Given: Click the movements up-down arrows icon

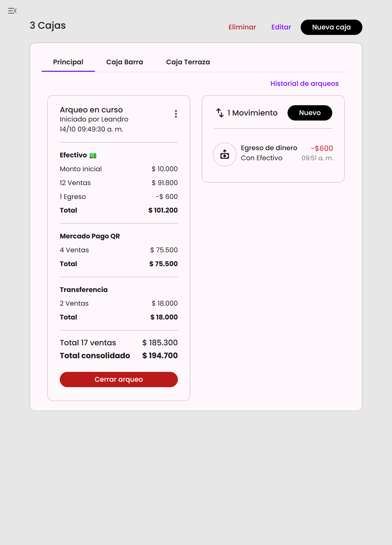Looking at the screenshot, I should point(220,113).
